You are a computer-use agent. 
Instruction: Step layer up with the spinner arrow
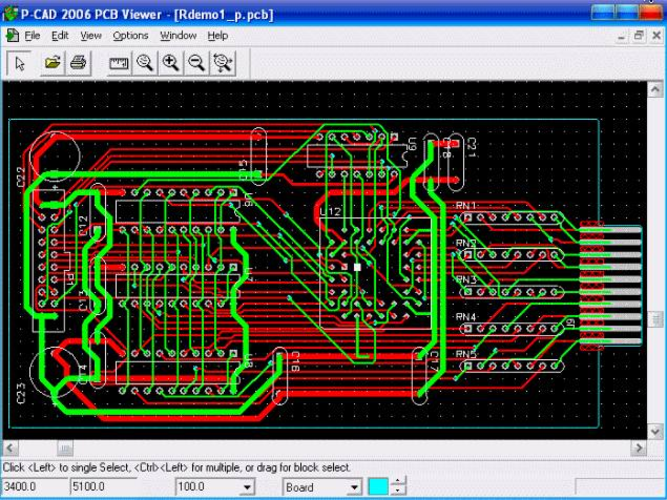[398, 482]
